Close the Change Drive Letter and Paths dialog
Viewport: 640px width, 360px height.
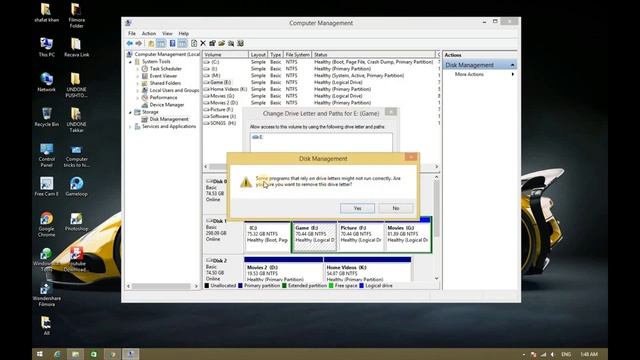[391, 111]
